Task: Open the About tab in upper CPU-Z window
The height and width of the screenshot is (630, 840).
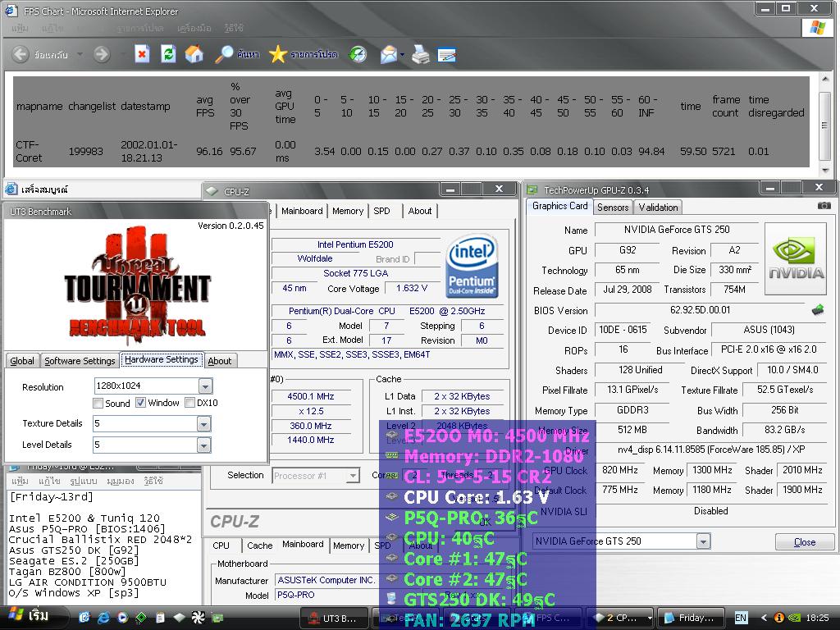Action: click(x=420, y=211)
